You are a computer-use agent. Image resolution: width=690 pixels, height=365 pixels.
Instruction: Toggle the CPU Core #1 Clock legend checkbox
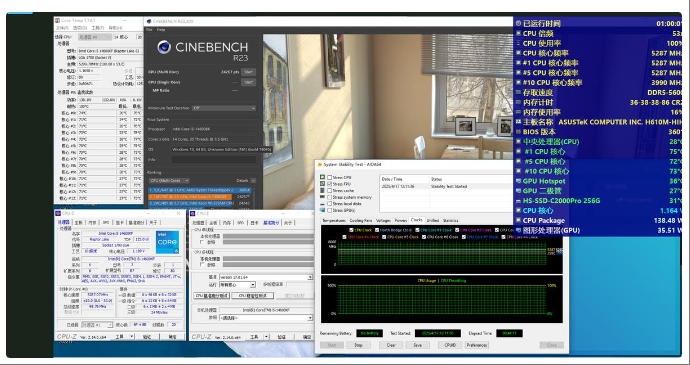coord(417,230)
